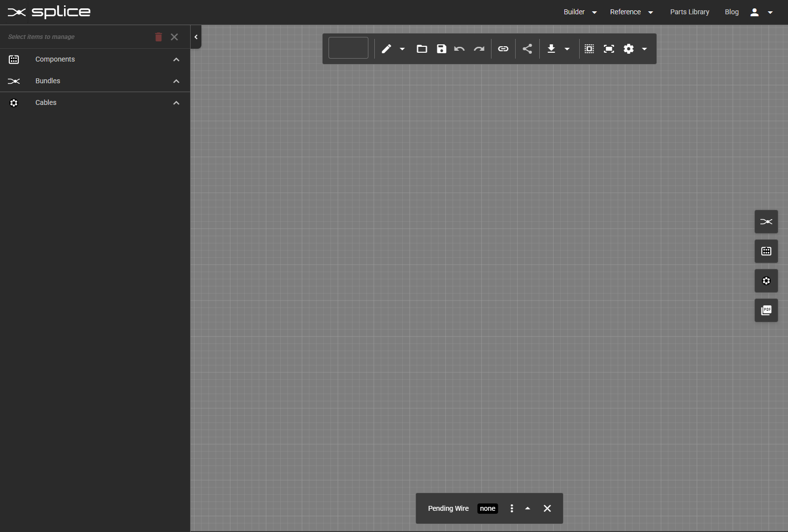Visit the Parts Library page

(x=689, y=12)
